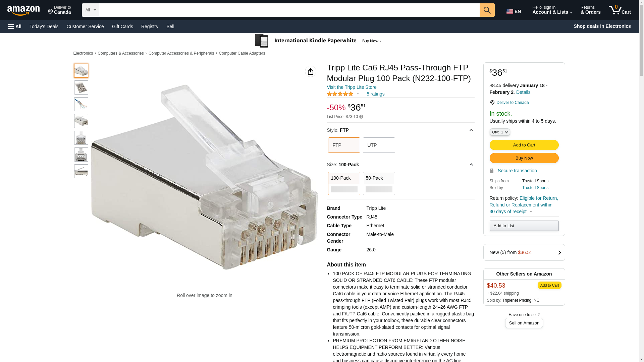
Task: Click the share icon on product image
Action: [x=310, y=71]
